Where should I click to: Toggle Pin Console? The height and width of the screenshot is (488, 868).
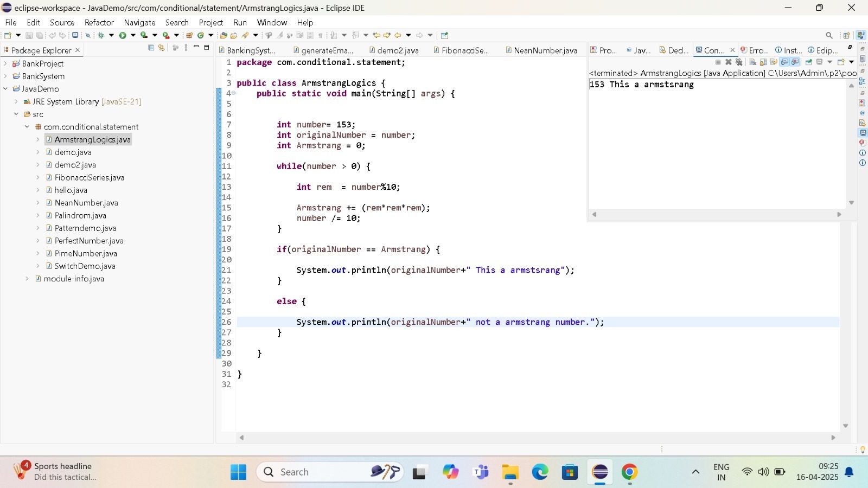point(809,62)
